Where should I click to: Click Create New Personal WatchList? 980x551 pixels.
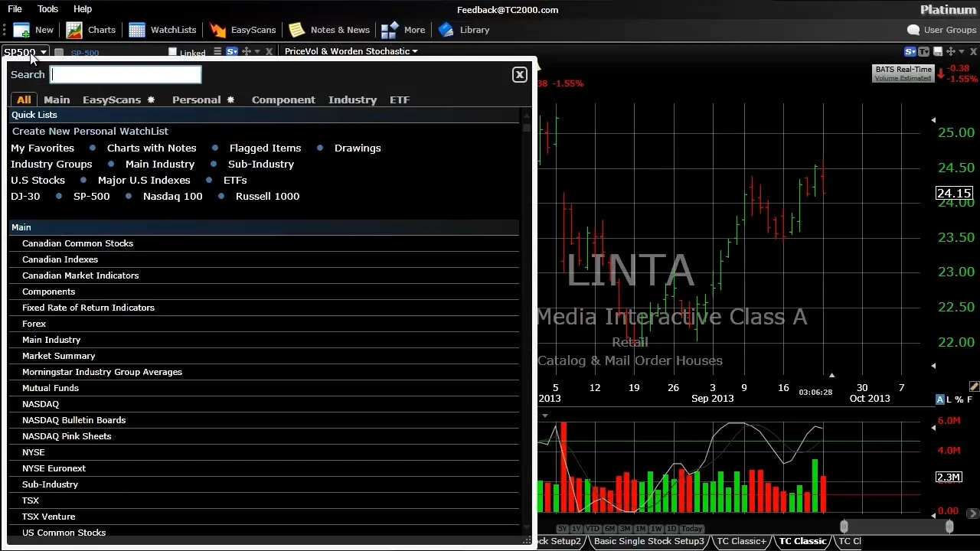[90, 131]
